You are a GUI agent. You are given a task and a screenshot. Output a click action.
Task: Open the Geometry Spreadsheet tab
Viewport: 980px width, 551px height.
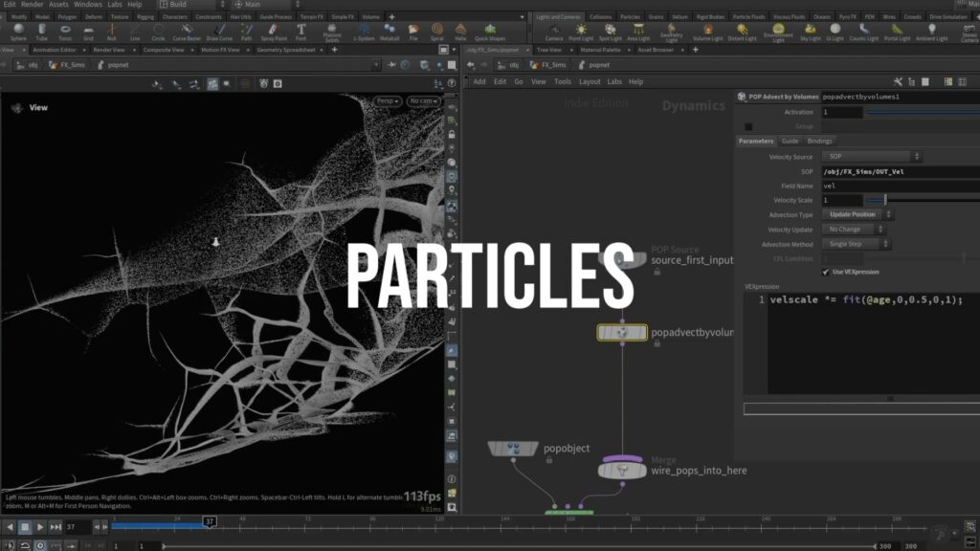point(286,50)
